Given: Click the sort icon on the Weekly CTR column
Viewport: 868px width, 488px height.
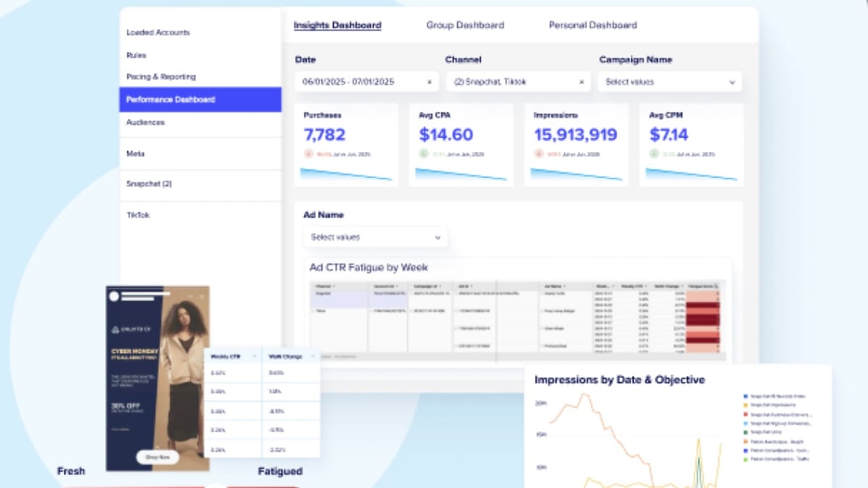Looking at the screenshot, I should [x=255, y=356].
